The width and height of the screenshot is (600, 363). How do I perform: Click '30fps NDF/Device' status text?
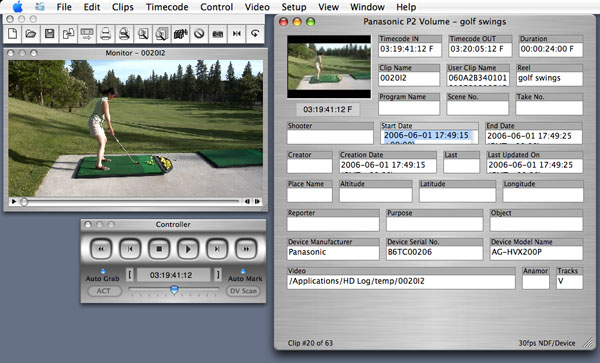[x=546, y=343]
